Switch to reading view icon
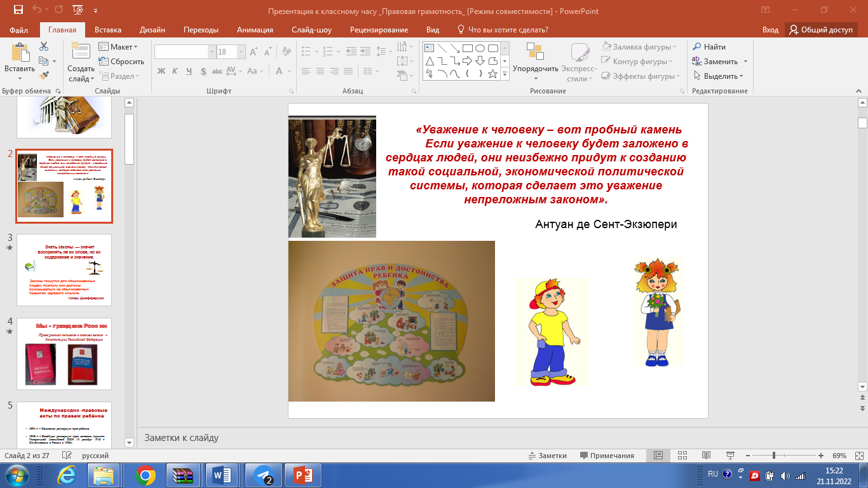The height and width of the screenshot is (488, 868). point(706,456)
